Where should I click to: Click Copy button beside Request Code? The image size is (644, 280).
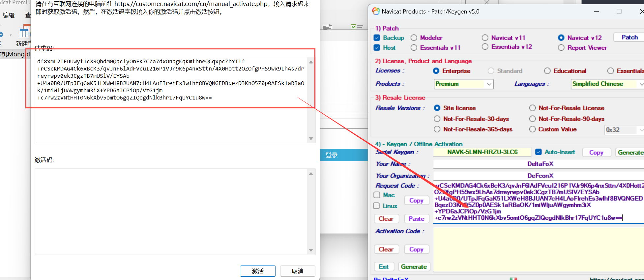(416, 200)
